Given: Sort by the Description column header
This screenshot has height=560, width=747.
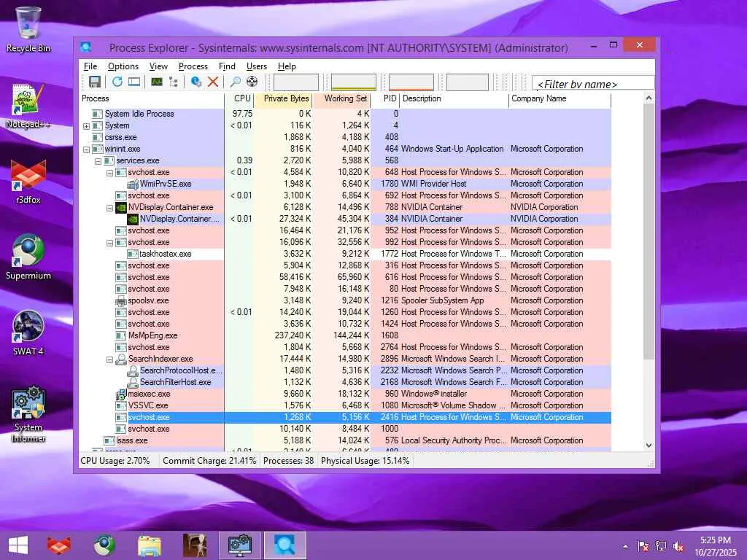Looking at the screenshot, I should click(x=454, y=98).
